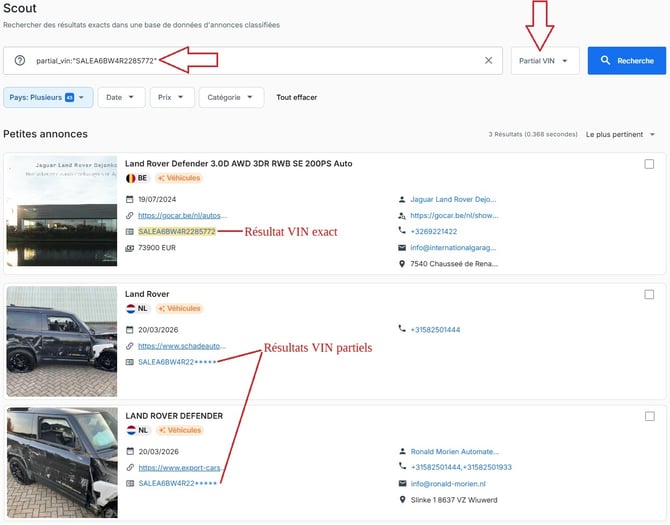Open the Partial VIN search type dropdown

point(545,61)
